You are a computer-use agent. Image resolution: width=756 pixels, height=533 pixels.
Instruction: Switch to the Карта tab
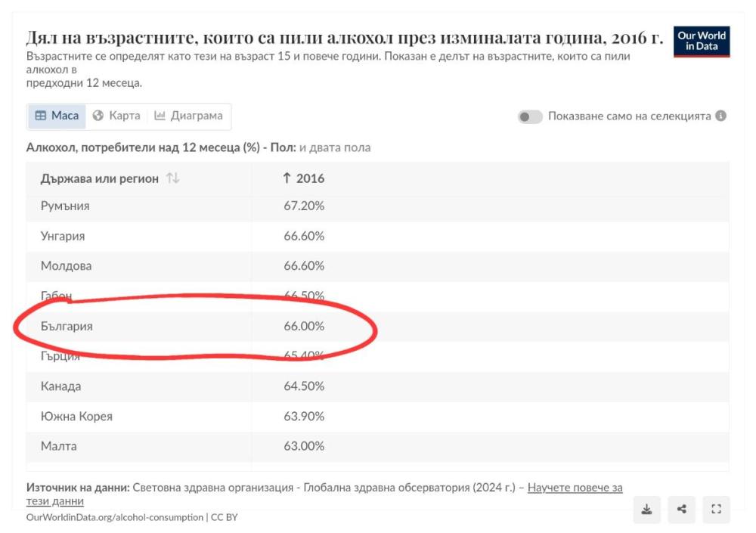(x=116, y=116)
